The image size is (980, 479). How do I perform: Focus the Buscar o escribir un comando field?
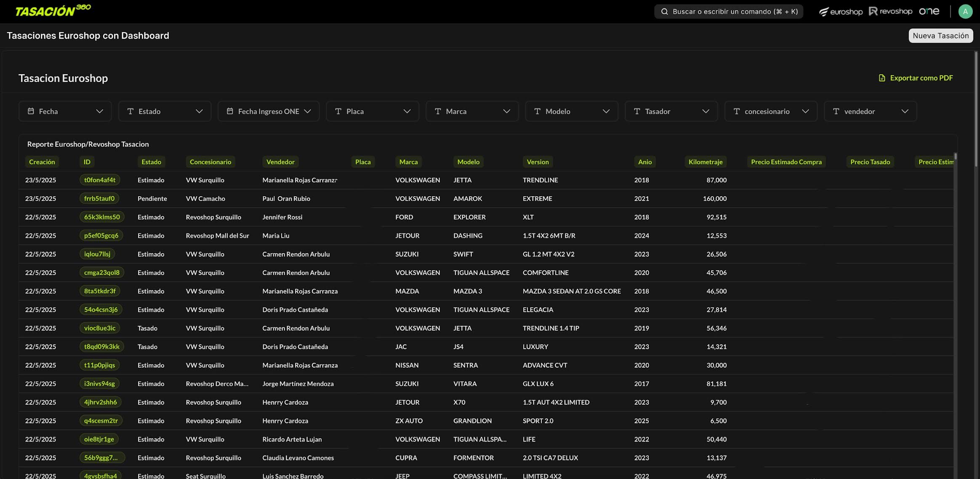729,12
